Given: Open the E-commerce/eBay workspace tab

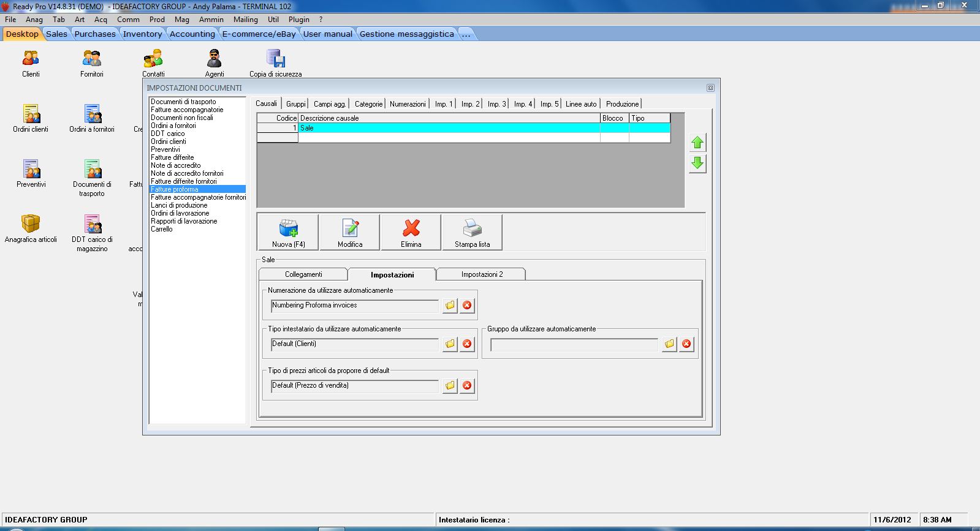Looking at the screenshot, I should click(x=259, y=34).
